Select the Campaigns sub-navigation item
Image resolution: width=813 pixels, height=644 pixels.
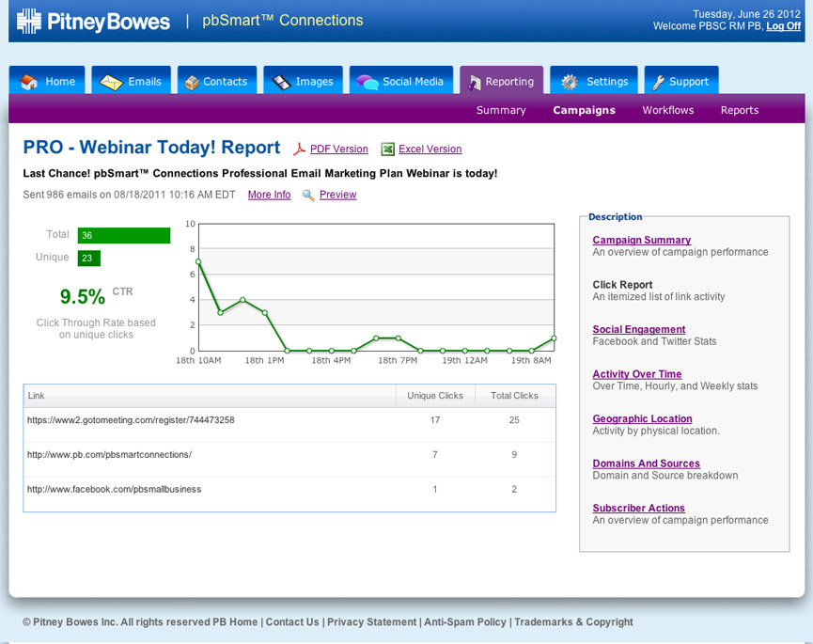tap(584, 110)
